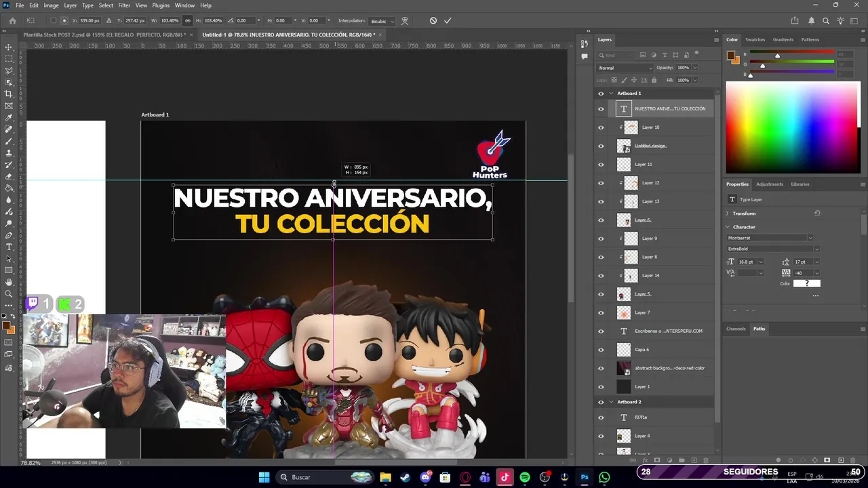
Task: Toggle visibility of Artboard 2
Action: tap(601, 402)
